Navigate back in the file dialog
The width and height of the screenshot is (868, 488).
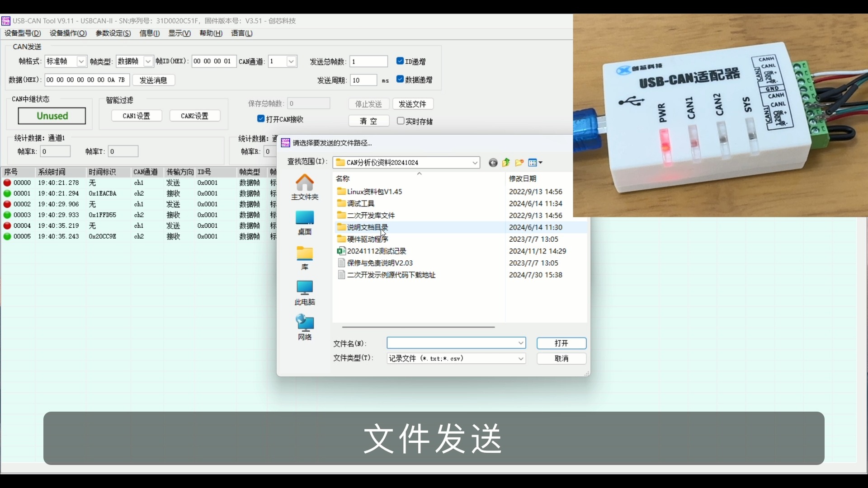click(x=493, y=163)
